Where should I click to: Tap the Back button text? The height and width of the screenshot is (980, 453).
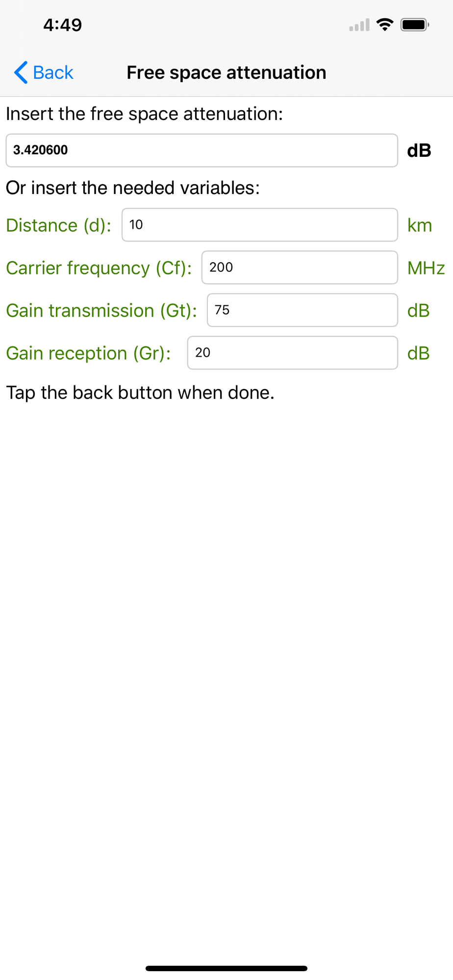click(53, 73)
